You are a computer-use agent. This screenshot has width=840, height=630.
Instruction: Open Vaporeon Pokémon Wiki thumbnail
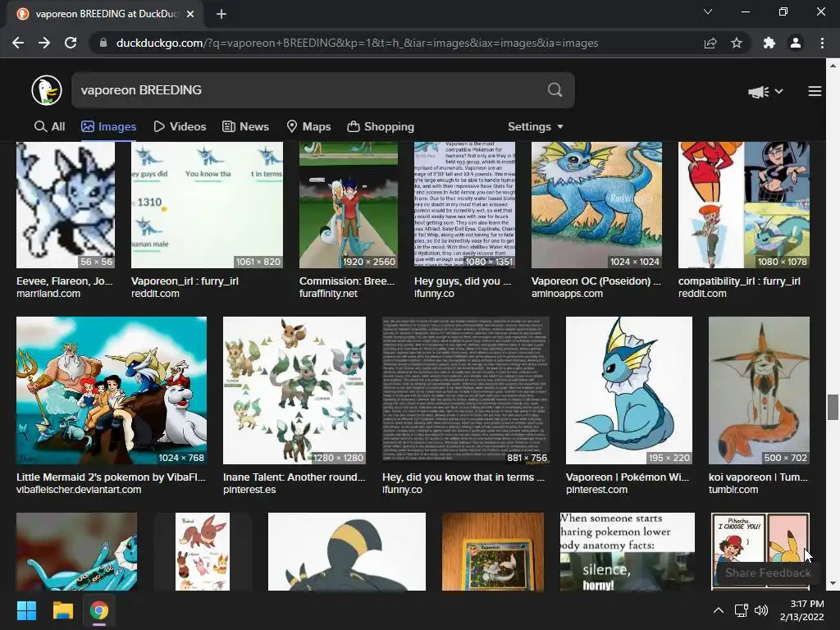tap(629, 390)
